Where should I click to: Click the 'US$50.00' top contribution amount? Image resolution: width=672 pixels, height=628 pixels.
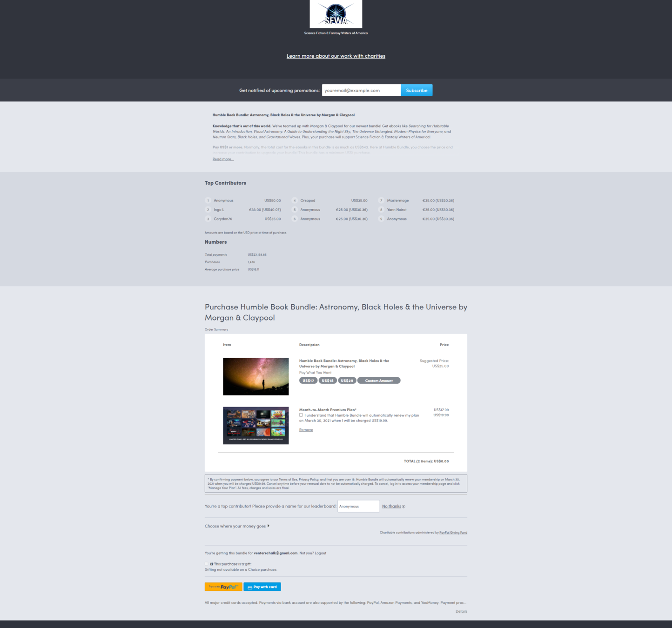[273, 200]
